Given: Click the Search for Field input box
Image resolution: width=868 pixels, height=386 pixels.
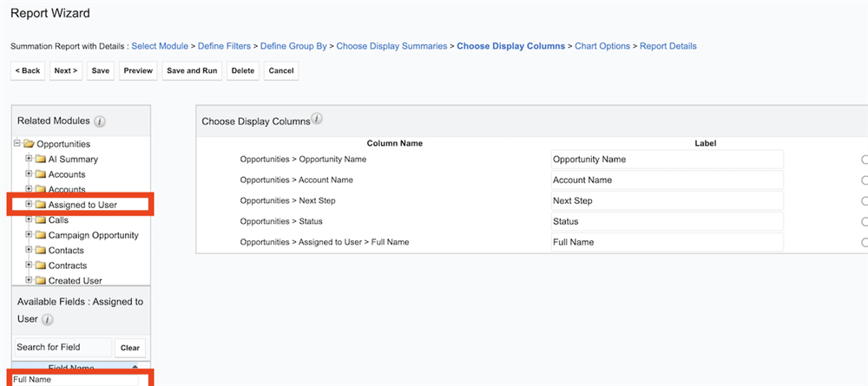Looking at the screenshot, I should 62,348.
